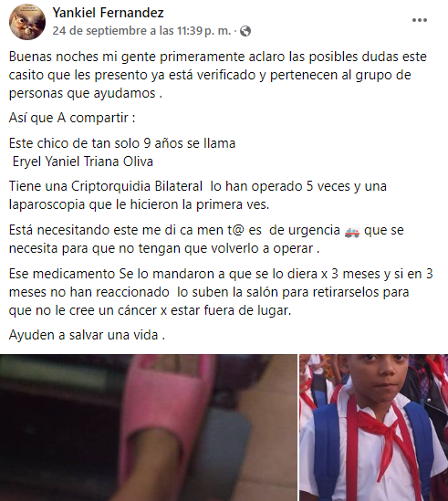Open the Yankiel Fernandez profile name link
This screenshot has height=501, width=448.
coord(108,13)
